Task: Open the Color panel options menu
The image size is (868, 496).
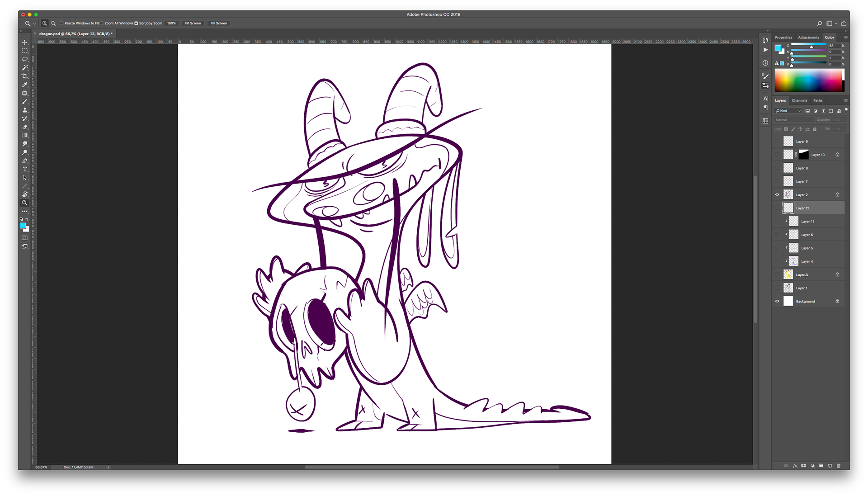Action: [845, 38]
